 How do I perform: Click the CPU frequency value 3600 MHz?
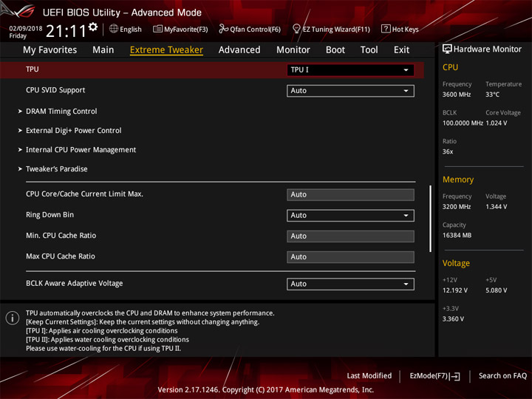tap(457, 95)
